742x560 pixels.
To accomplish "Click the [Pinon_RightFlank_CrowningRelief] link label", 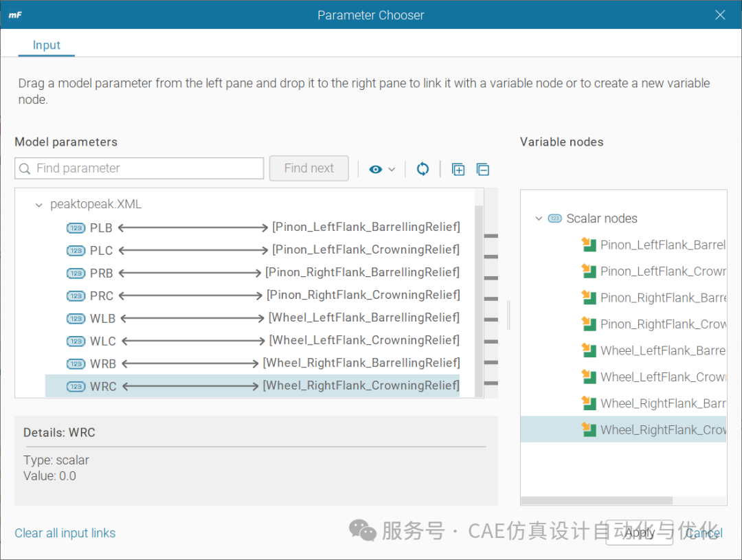I will coord(363,295).
